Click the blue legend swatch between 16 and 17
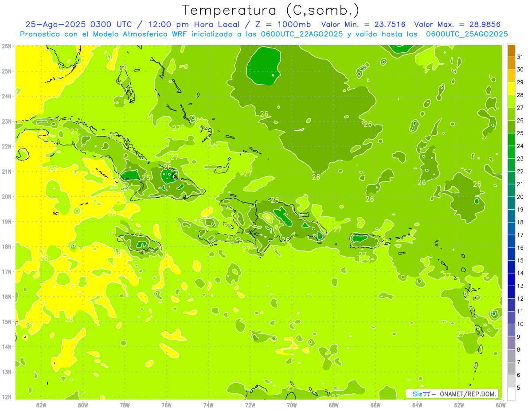Screen dimensions: 532x411 click(511, 241)
